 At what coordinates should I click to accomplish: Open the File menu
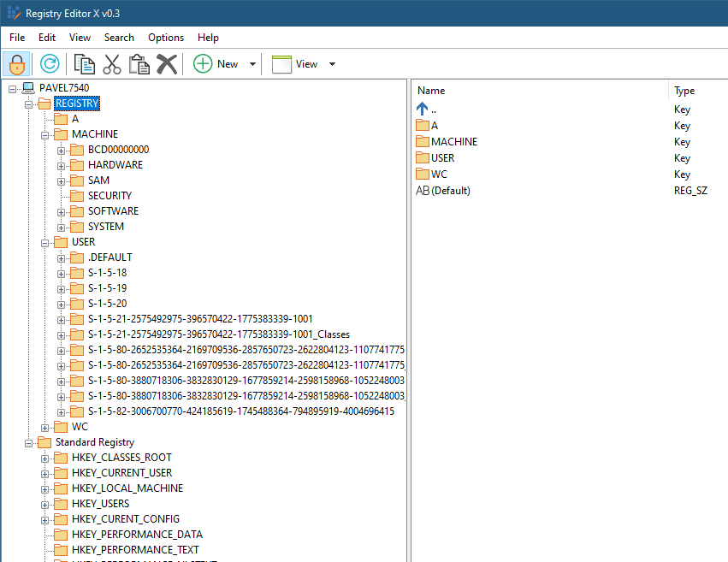pos(17,38)
